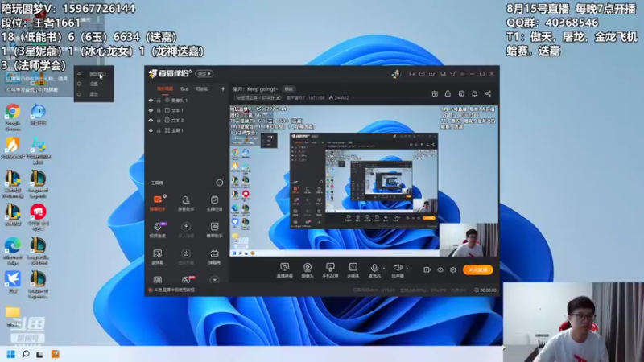Select the 摄像头 1 source row
This screenshot has height=362, width=644.
click(187, 100)
